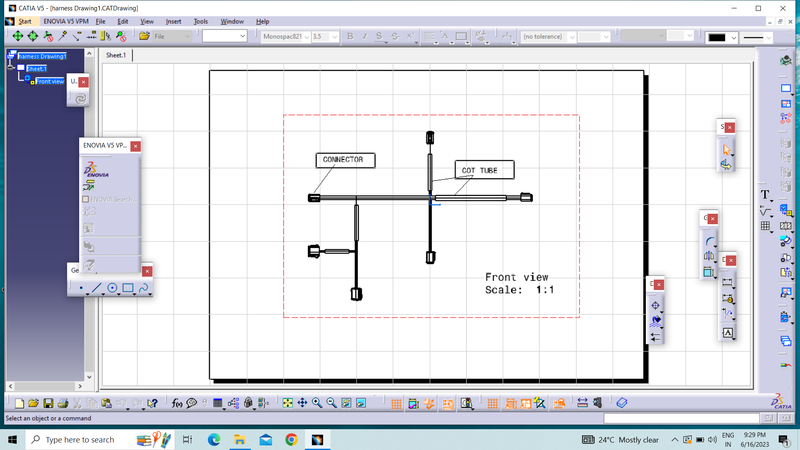
Task: Click the Open file icon in bottom toolbar
Action: pos(34,403)
